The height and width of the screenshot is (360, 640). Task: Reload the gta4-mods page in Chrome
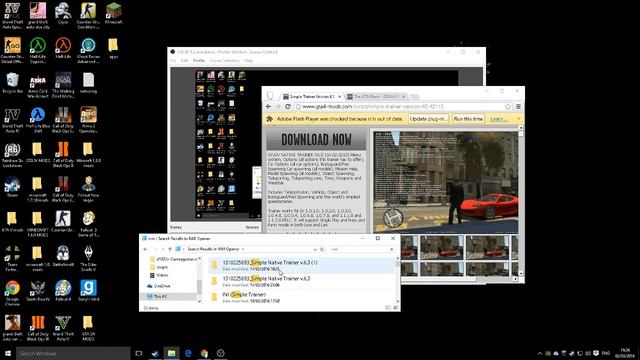pyautogui.click(x=288, y=107)
